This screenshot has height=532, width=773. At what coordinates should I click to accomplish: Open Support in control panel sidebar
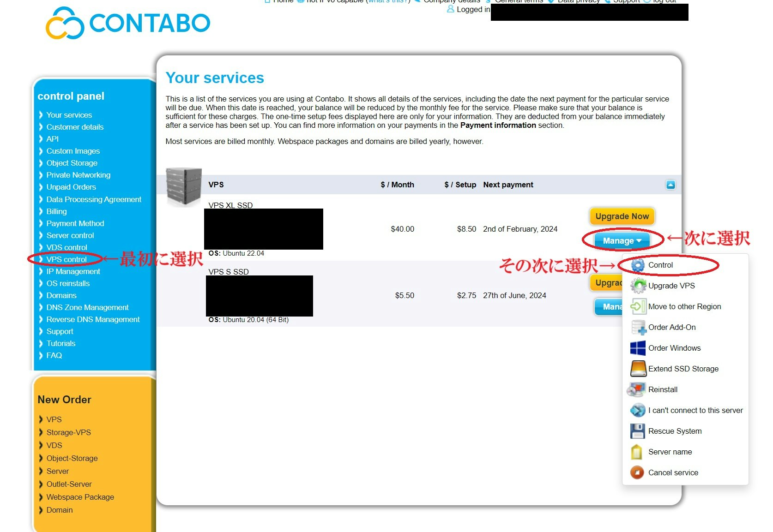pyautogui.click(x=60, y=331)
